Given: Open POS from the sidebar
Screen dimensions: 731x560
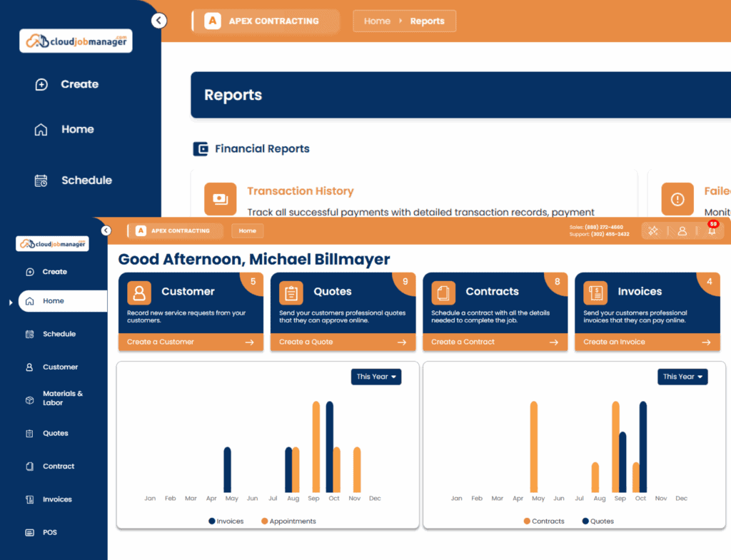Looking at the screenshot, I should coord(49,532).
